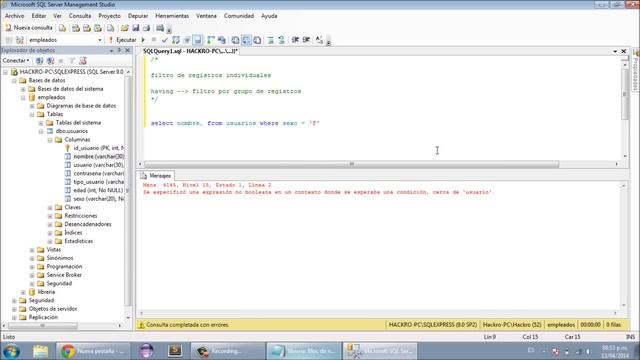Collapse the Columnas folder
The width and height of the screenshot is (640, 360).
point(50,140)
